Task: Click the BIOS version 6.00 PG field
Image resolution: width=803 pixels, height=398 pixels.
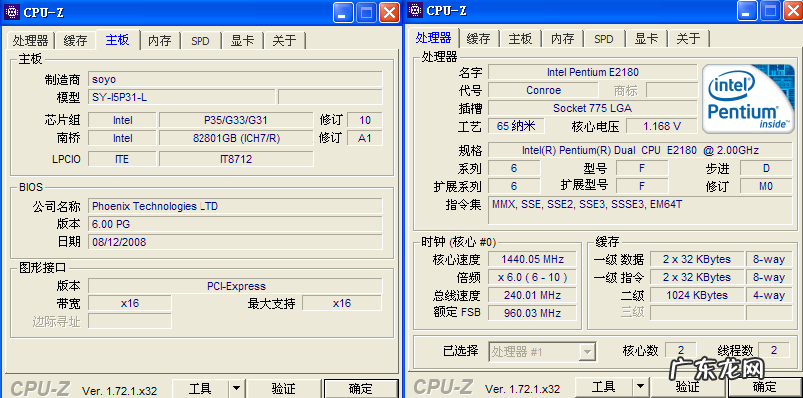Action: [x=235, y=224]
